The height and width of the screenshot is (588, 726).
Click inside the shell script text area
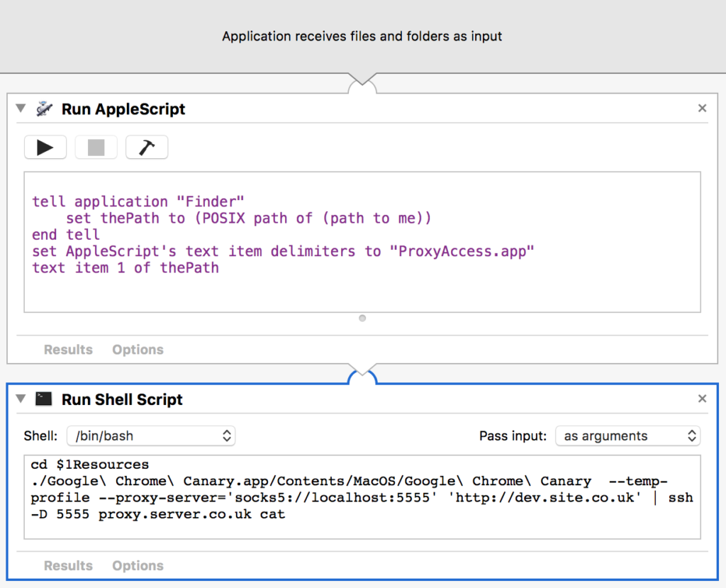click(362, 497)
